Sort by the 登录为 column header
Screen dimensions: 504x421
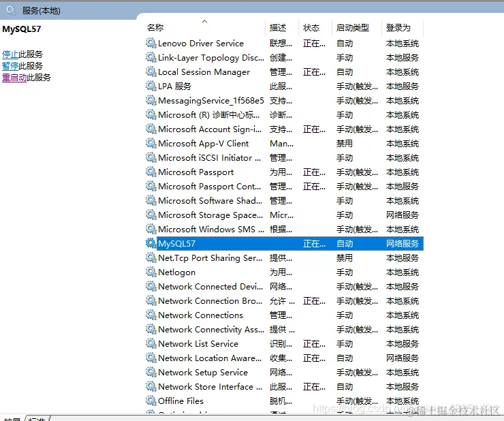click(398, 28)
